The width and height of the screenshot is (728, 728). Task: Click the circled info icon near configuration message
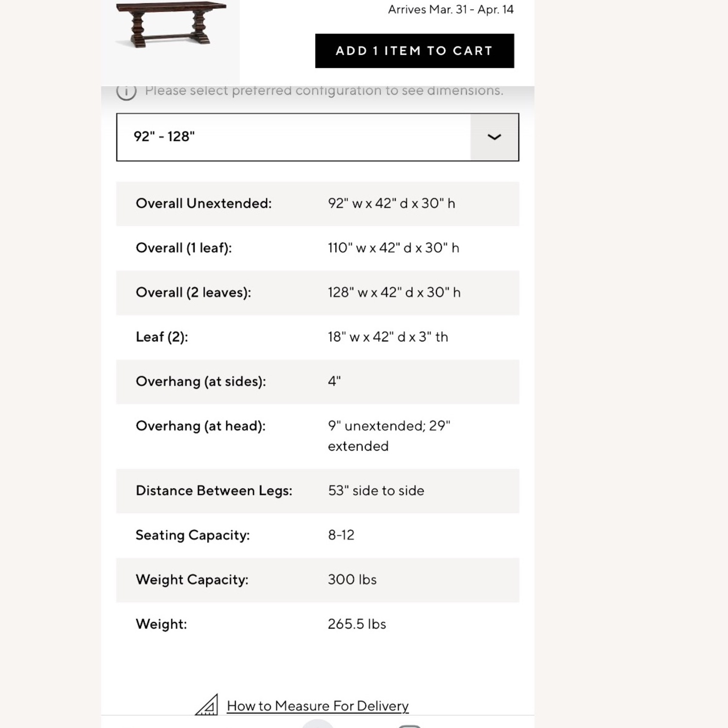pyautogui.click(x=126, y=91)
